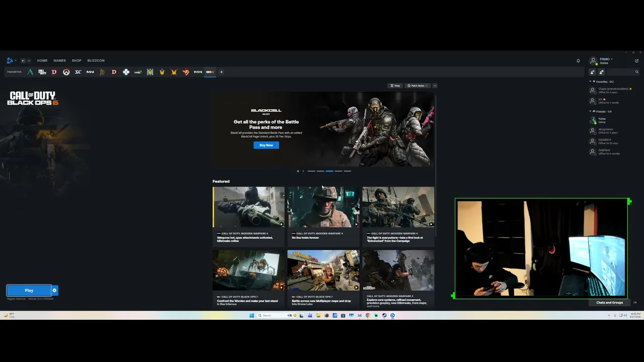Select the StarCraft SC favorite icon
The image size is (644, 362).
[78, 72]
